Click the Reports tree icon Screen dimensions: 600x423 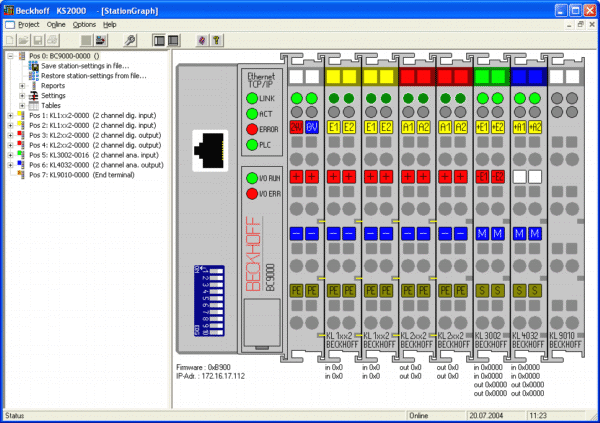click(x=34, y=86)
